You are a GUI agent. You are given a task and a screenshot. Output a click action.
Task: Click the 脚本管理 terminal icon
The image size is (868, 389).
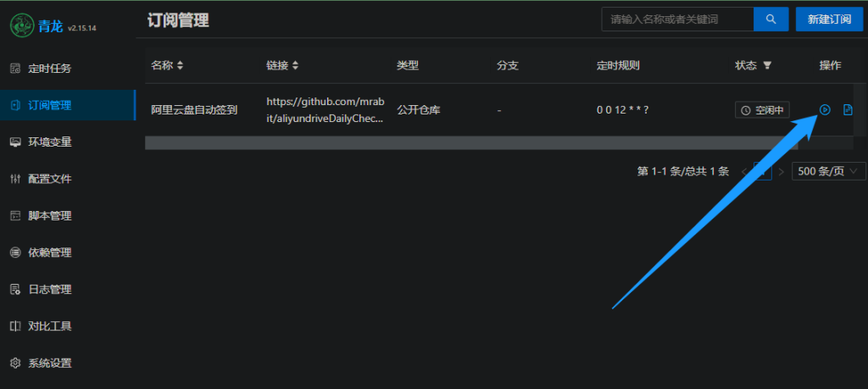pos(15,216)
